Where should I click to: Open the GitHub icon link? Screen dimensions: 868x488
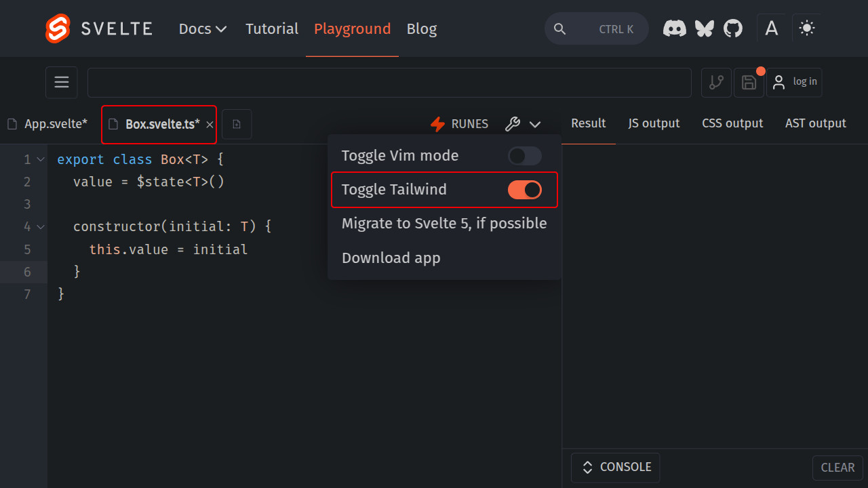tap(733, 28)
